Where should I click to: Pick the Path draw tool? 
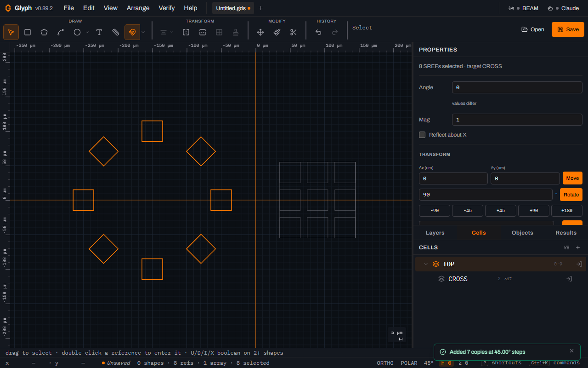pos(61,32)
